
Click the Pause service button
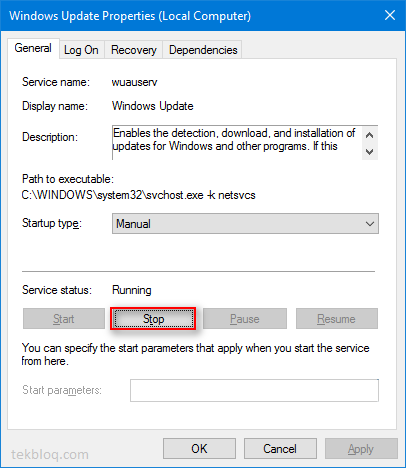[245, 319]
